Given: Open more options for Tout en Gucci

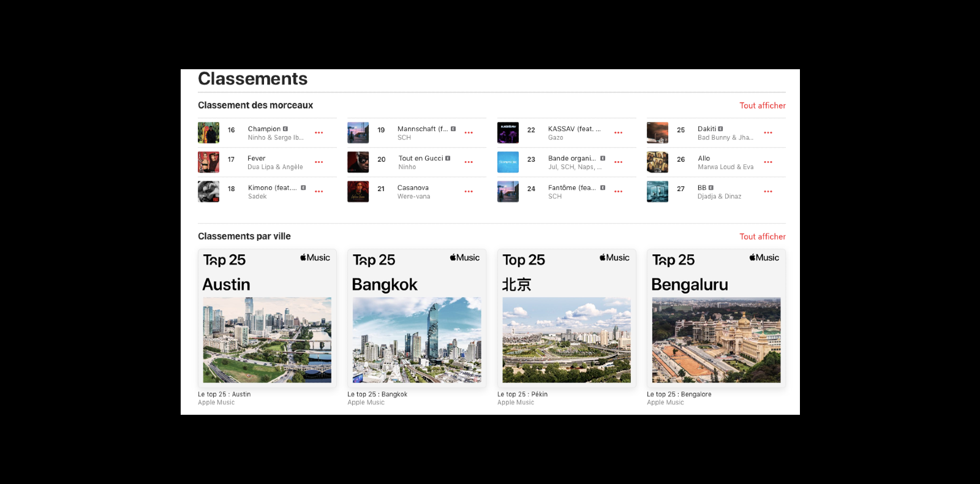Looking at the screenshot, I should (x=469, y=162).
